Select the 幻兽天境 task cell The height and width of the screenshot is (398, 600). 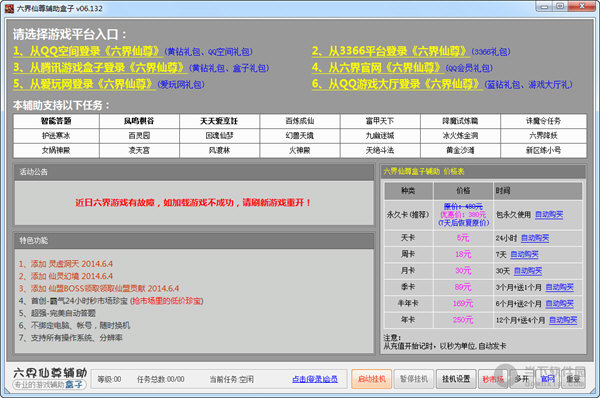[300, 135]
